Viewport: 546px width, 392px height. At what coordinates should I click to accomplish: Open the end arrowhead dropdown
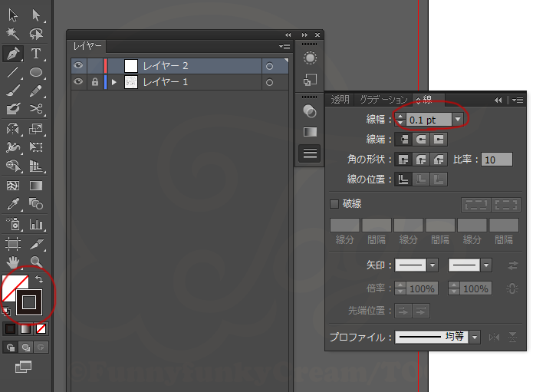486,265
